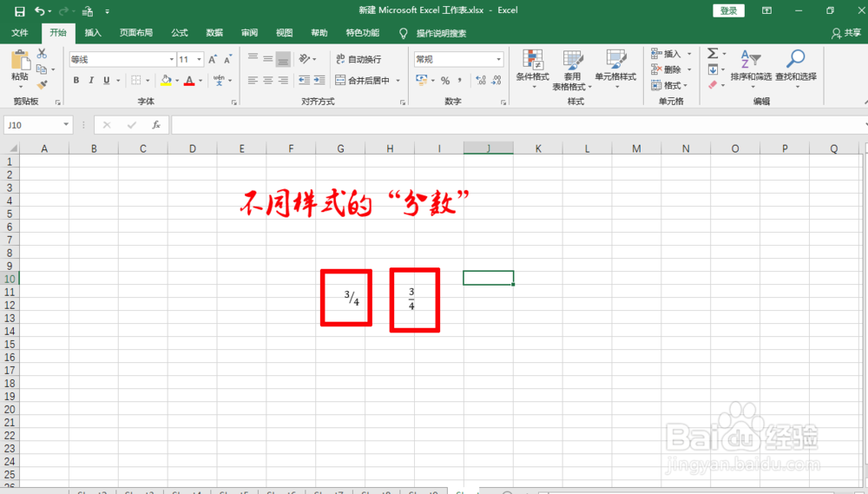
Task: Open Insert cells dropdown arrow
Action: pyautogui.click(x=689, y=55)
